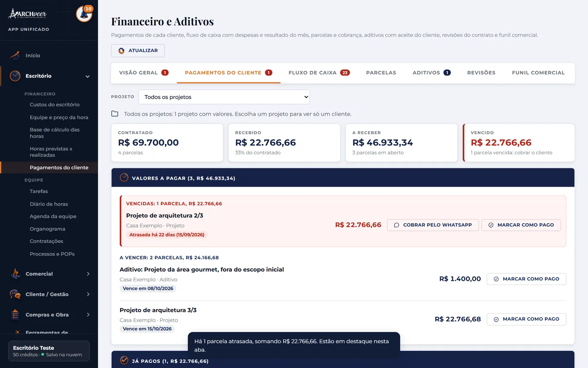Click the Comercial sidebar icon

pyautogui.click(x=15, y=274)
